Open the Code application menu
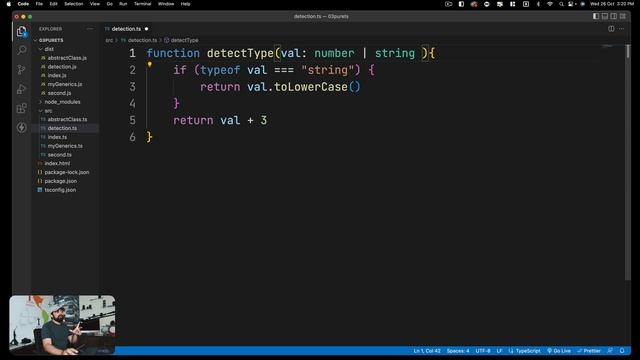Viewport: 640px width, 360px height. tap(23, 4)
